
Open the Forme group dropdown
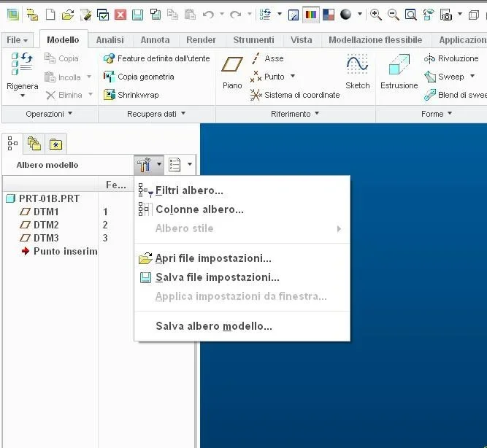point(437,114)
